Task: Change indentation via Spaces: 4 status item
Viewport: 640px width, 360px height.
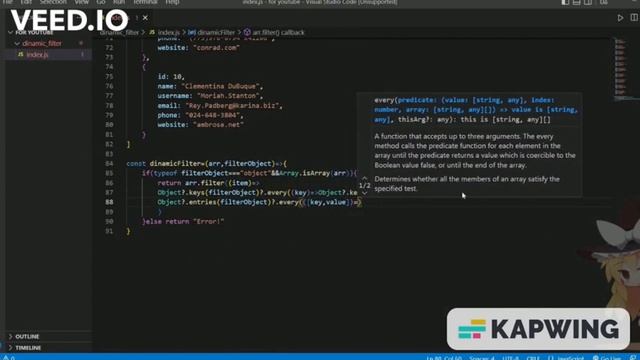Action: (482, 358)
